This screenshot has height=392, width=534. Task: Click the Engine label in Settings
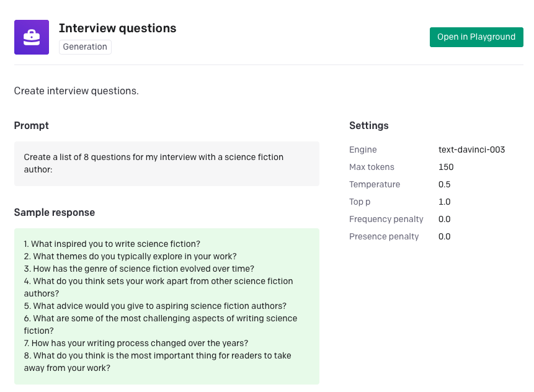[363, 149]
